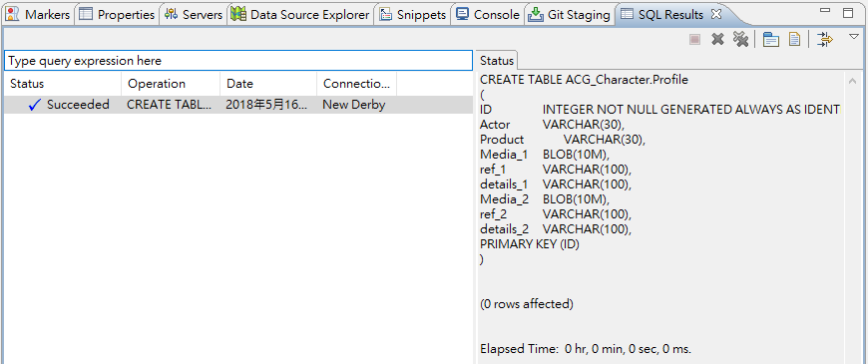This screenshot has width=868, height=364.
Task: Switch to single text display mode icon
Action: (794, 39)
